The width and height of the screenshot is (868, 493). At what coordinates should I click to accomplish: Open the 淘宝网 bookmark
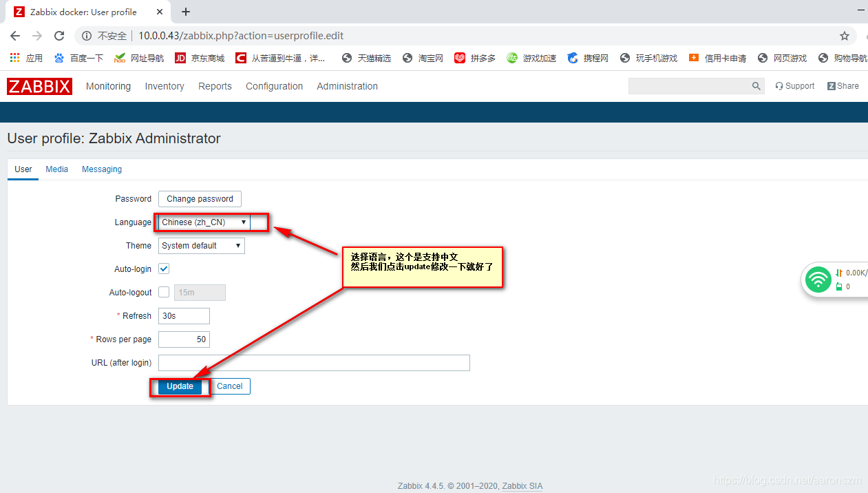(423, 58)
